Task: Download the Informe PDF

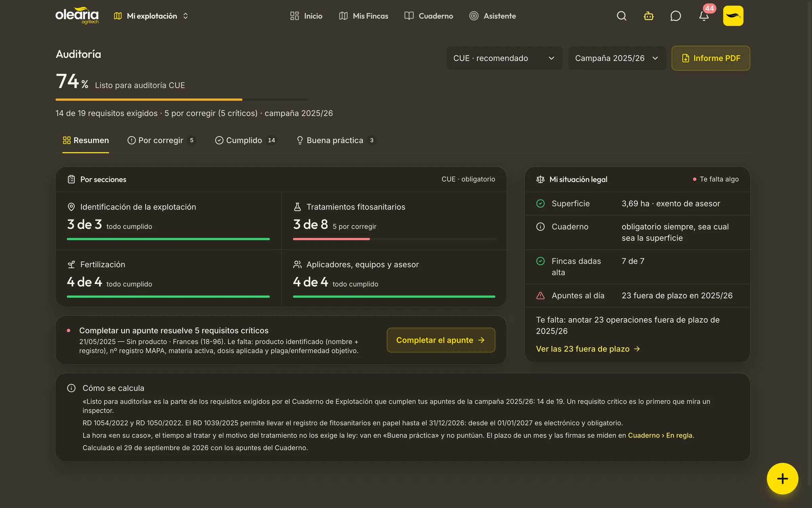Action: pos(710,58)
